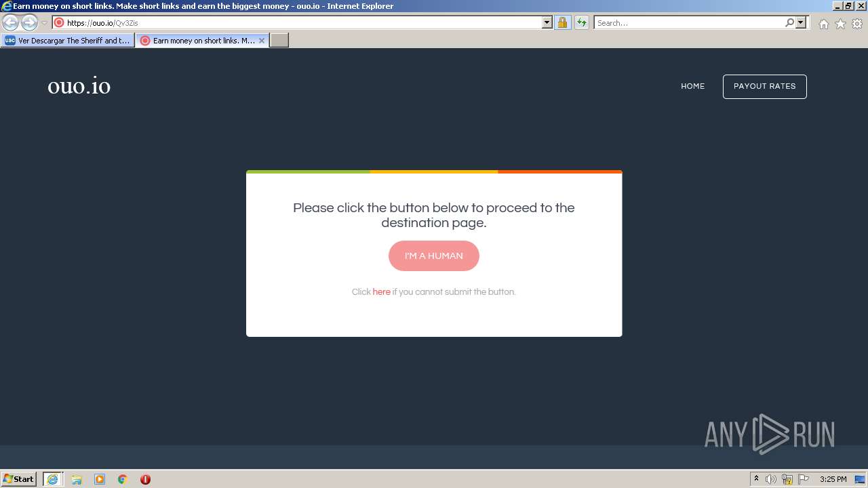The height and width of the screenshot is (488, 868).
Task: Launch media player taskbar icon
Action: coord(100,479)
